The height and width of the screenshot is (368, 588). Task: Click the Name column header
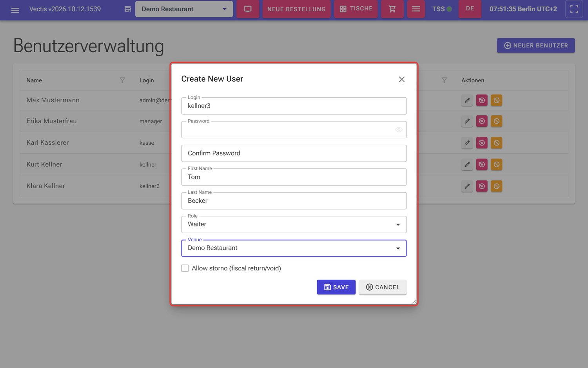34,80
